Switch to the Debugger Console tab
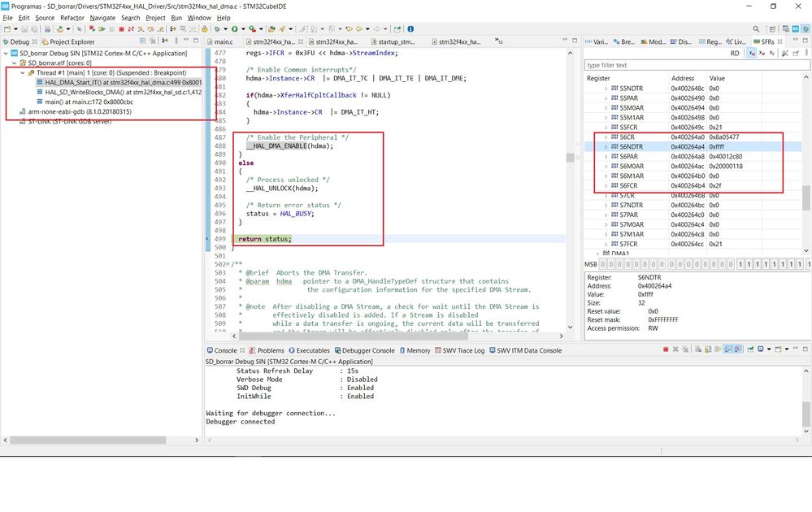 pyautogui.click(x=364, y=350)
